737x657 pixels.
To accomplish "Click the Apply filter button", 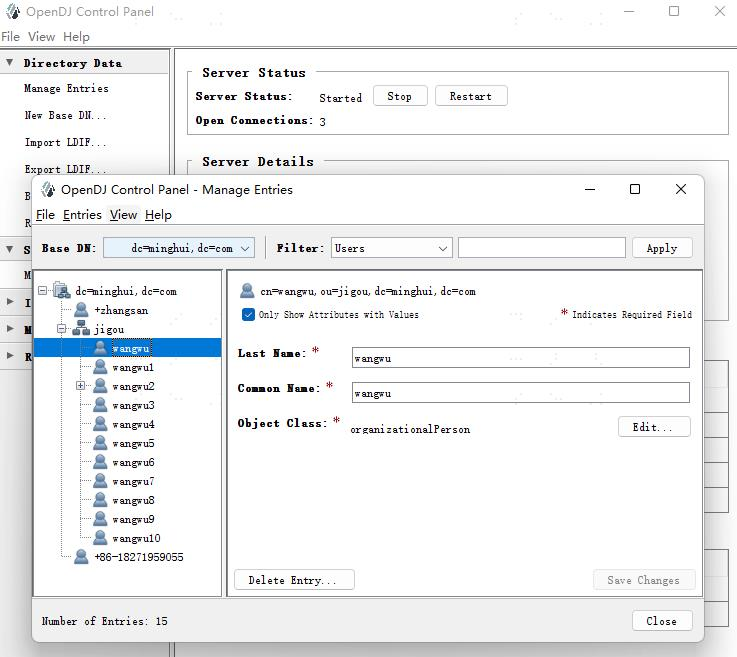I will (x=662, y=248).
